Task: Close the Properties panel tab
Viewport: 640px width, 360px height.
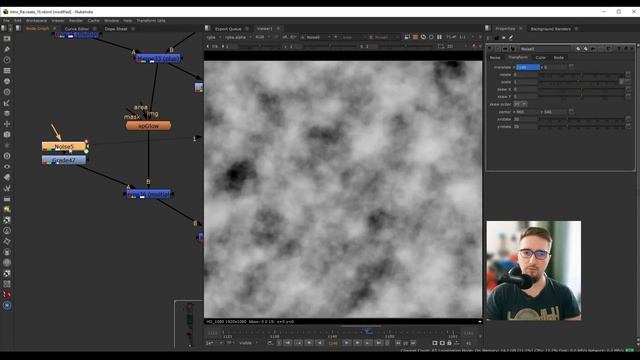Action: point(520,29)
